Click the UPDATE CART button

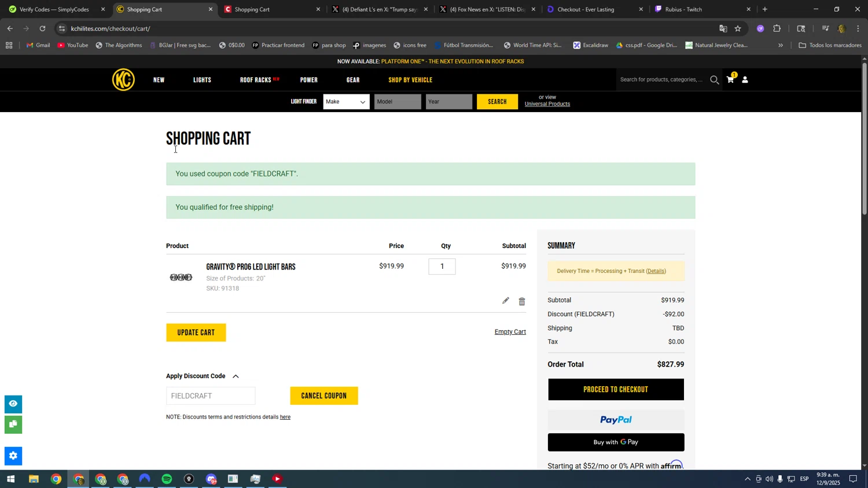[x=196, y=332]
